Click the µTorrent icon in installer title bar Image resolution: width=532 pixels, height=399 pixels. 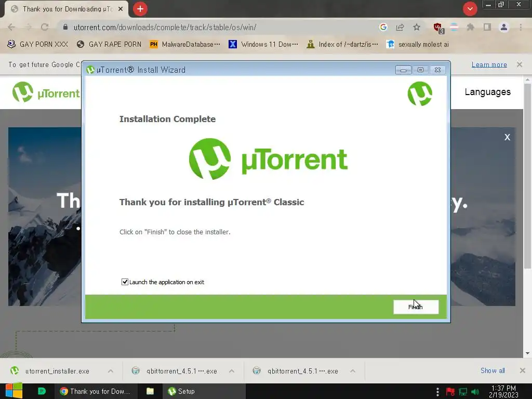pyautogui.click(x=90, y=70)
